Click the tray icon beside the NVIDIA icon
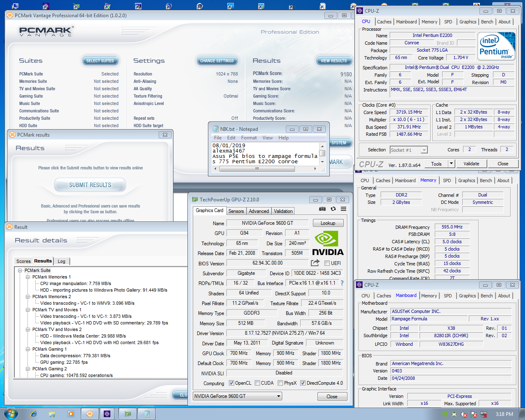525x420 pixels. coord(454,414)
